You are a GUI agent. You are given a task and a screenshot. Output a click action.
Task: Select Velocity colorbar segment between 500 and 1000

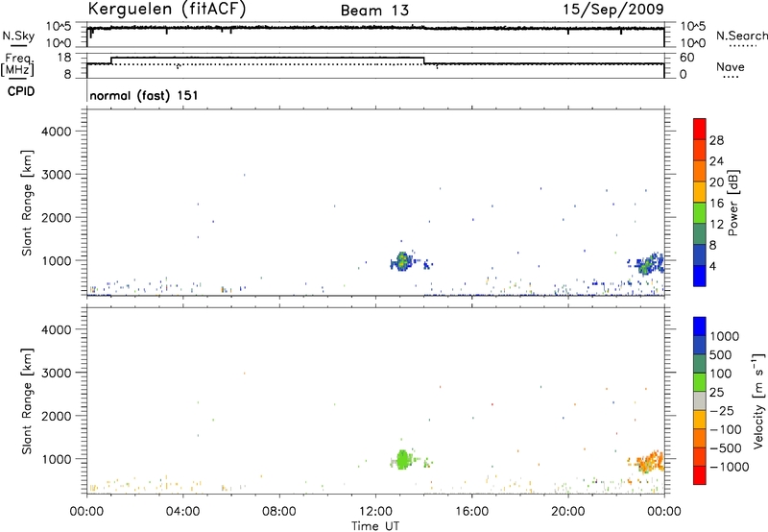point(700,345)
